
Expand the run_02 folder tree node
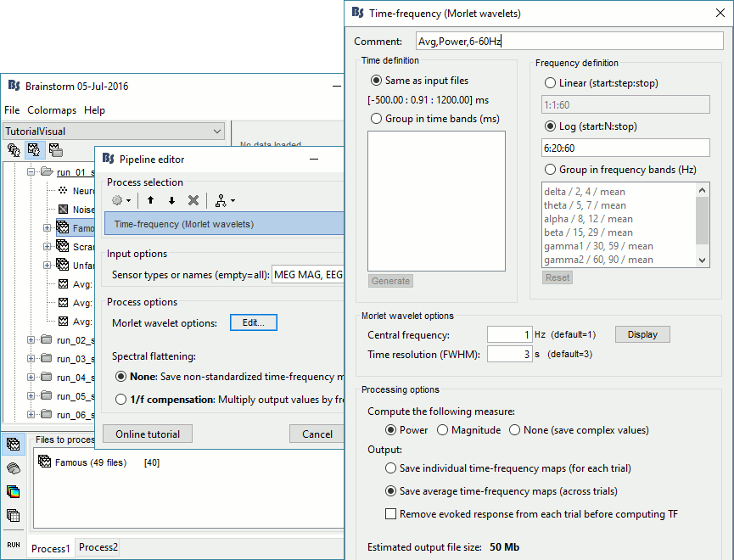click(31, 340)
